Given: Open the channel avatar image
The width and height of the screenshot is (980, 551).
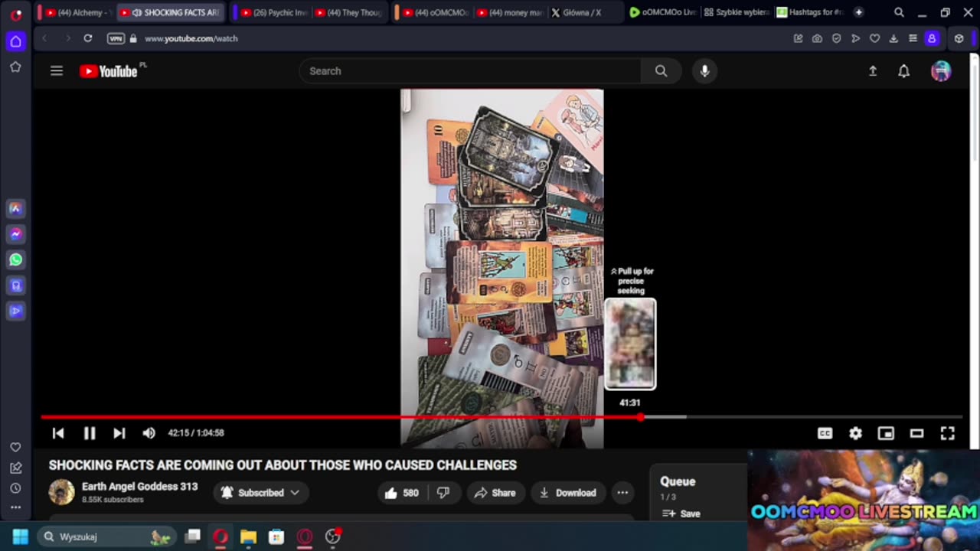Looking at the screenshot, I should [61, 493].
